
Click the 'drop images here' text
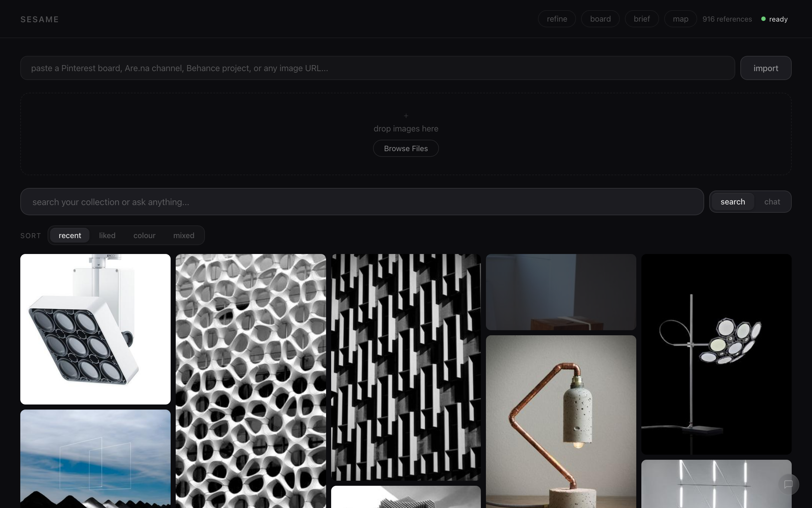[x=406, y=129]
